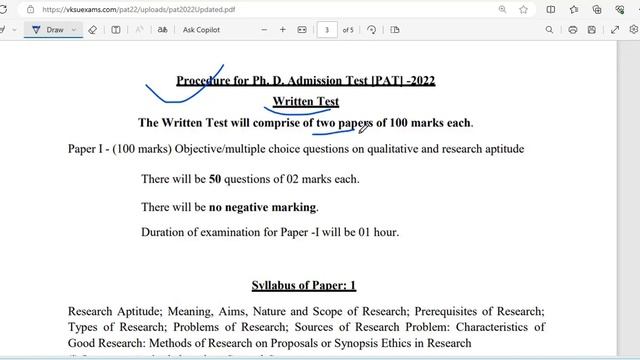640x360 pixels.
Task: Click the 'Written Test' heading
Action: [x=306, y=101]
